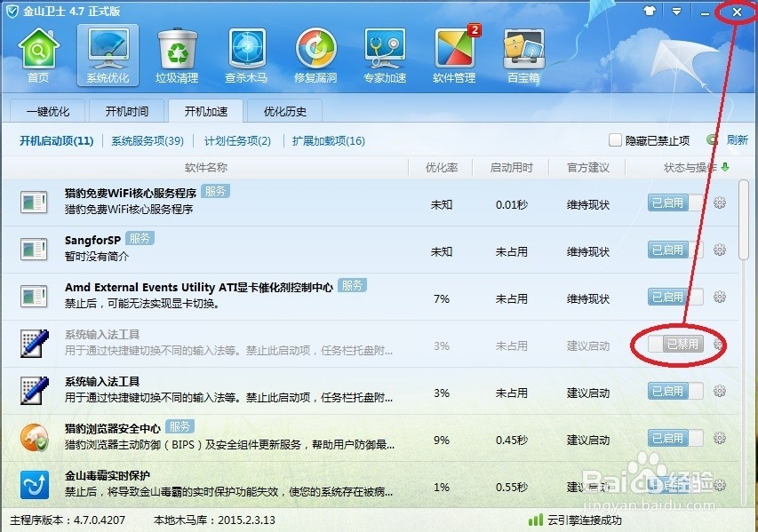Toggle 已启用 switch for enabled 系统输入法工具

[675, 391]
